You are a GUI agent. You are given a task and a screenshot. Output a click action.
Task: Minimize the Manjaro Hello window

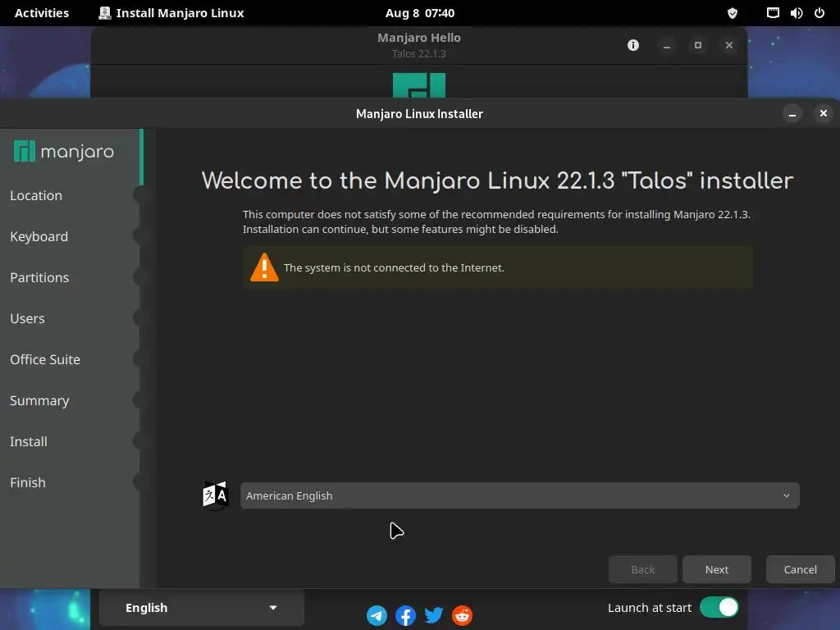point(666,45)
